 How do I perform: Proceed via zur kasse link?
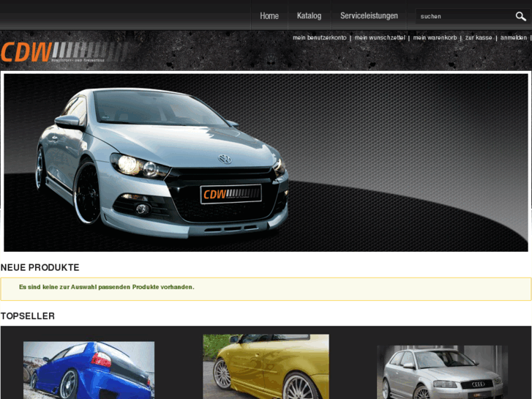coord(479,37)
